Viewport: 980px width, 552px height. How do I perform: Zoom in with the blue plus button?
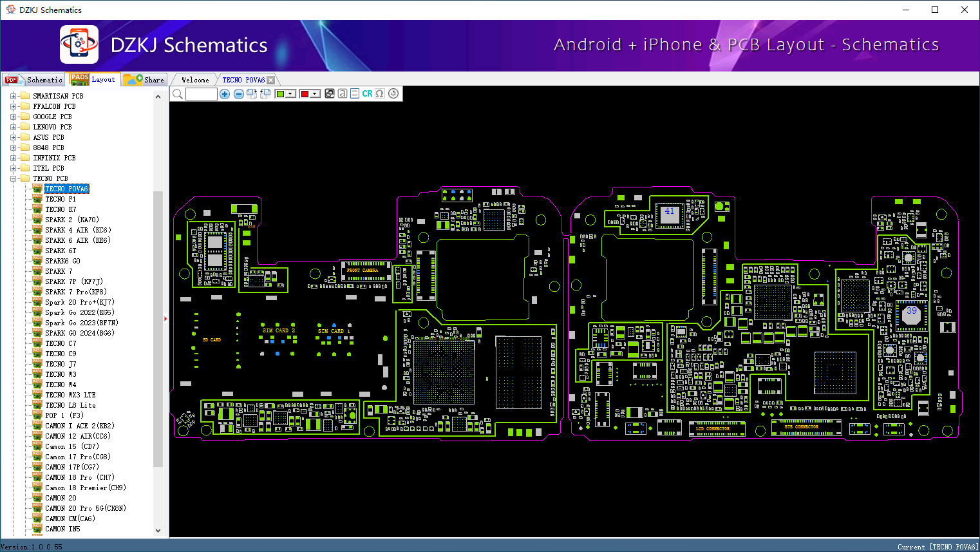click(225, 94)
